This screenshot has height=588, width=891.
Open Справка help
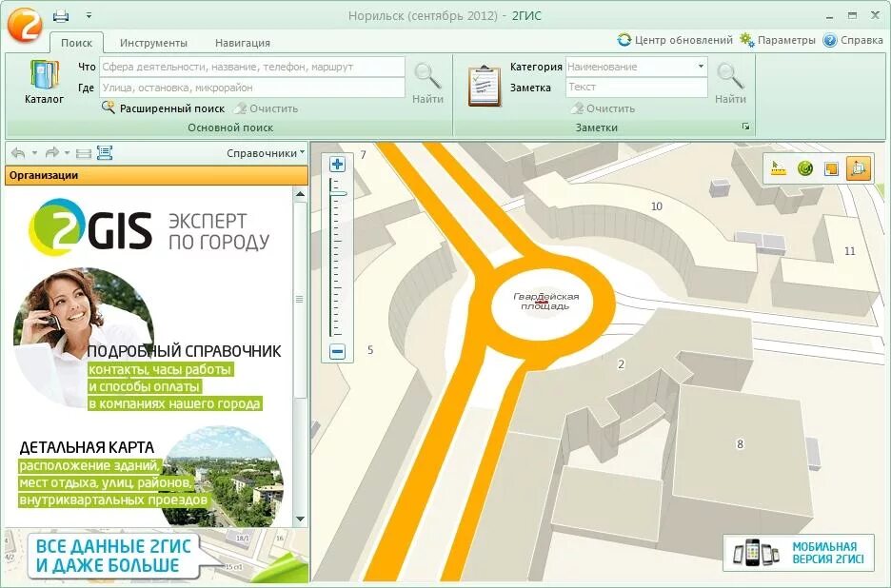[x=853, y=40]
